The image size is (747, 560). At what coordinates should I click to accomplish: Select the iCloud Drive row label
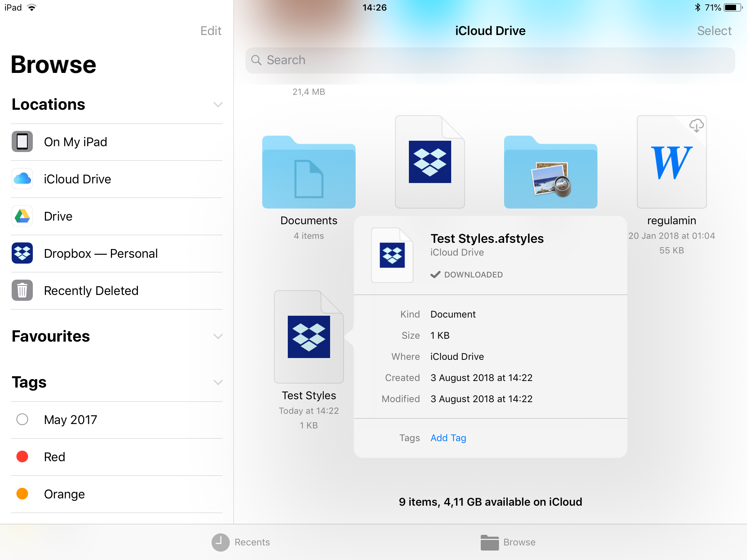(77, 179)
